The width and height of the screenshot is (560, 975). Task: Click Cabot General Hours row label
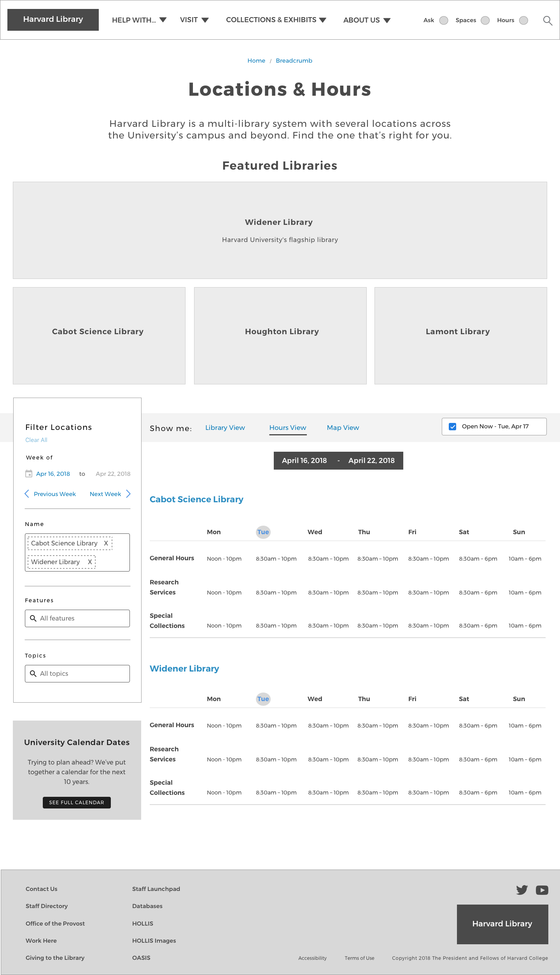pos(172,558)
